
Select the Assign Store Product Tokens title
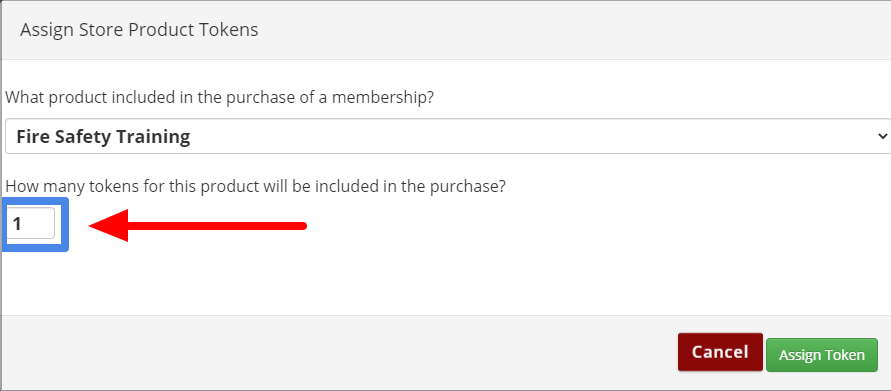(x=139, y=30)
